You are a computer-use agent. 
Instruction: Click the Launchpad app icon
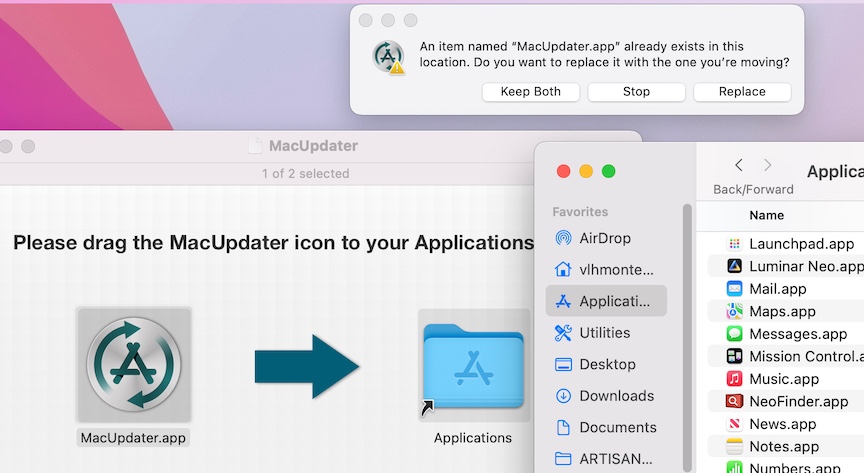point(734,244)
